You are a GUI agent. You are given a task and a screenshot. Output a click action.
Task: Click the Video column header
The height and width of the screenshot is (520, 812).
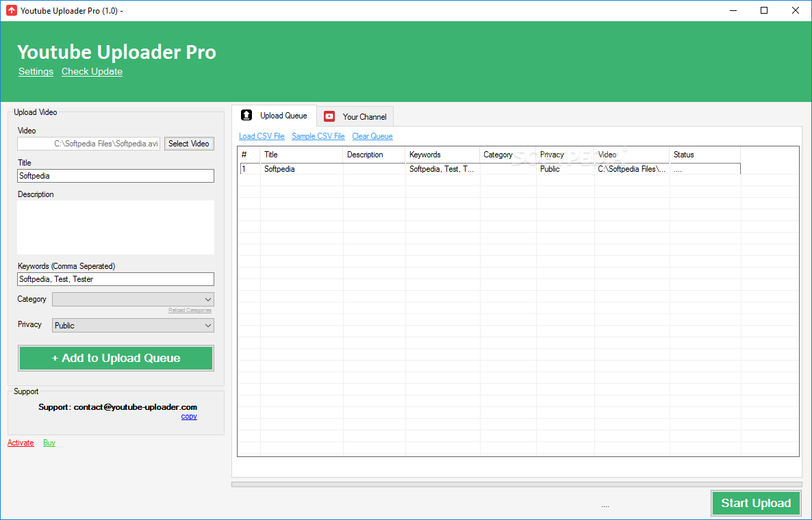coord(631,155)
